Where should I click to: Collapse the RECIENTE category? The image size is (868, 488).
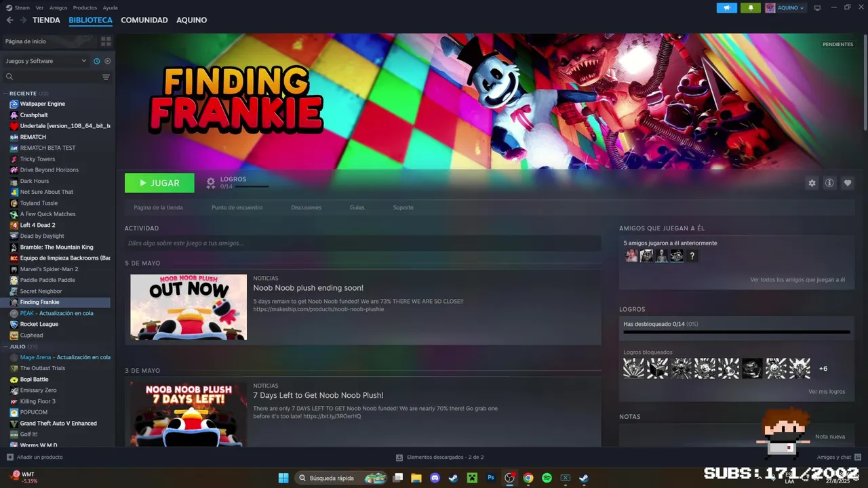click(x=6, y=94)
